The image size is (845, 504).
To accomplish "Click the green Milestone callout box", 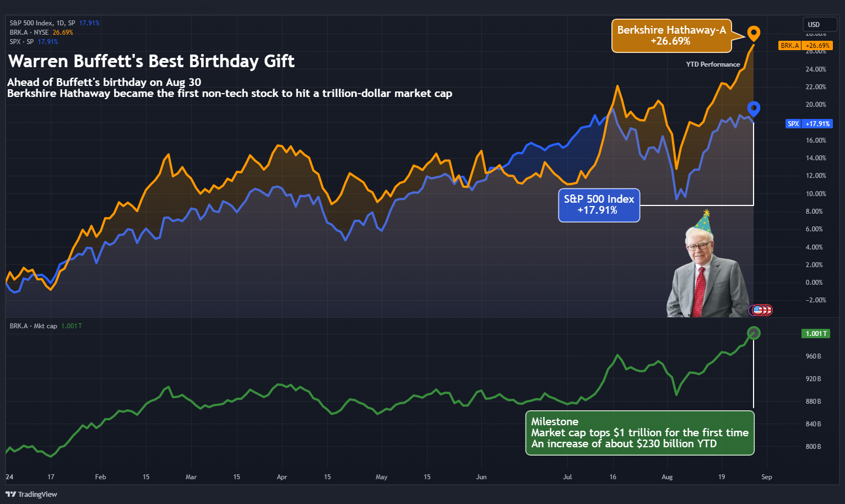I will [639, 433].
